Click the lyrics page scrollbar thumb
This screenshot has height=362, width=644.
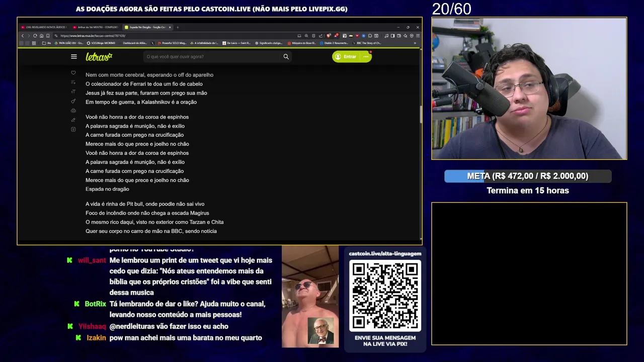[x=421, y=115]
